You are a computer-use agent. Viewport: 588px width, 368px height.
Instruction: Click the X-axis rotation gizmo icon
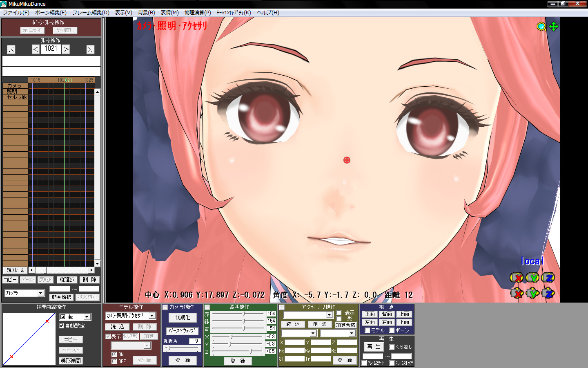click(517, 278)
